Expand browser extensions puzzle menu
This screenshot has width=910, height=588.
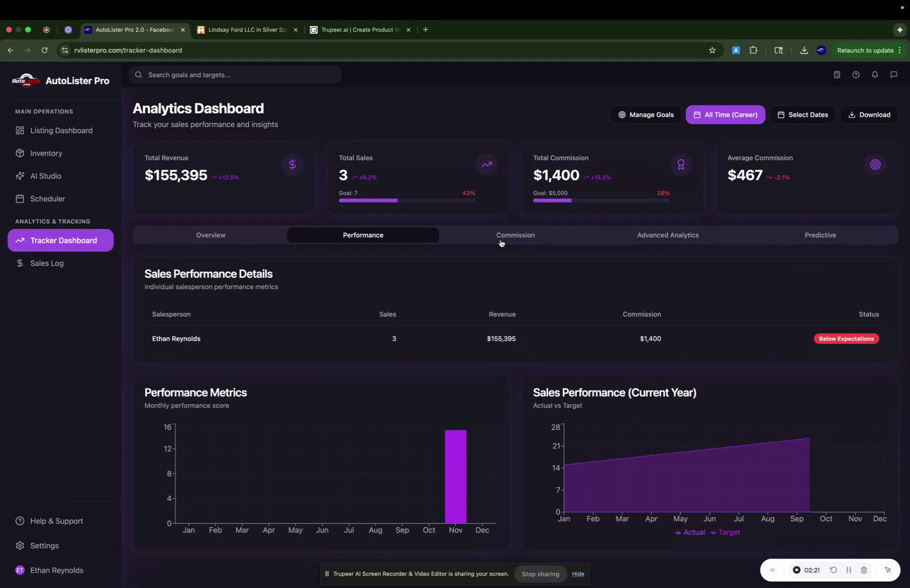click(753, 50)
